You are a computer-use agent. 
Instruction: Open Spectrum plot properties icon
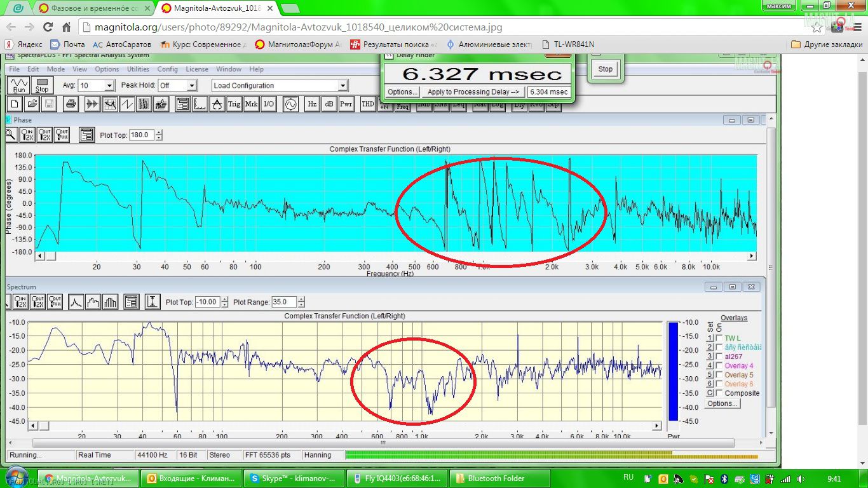coord(132,302)
